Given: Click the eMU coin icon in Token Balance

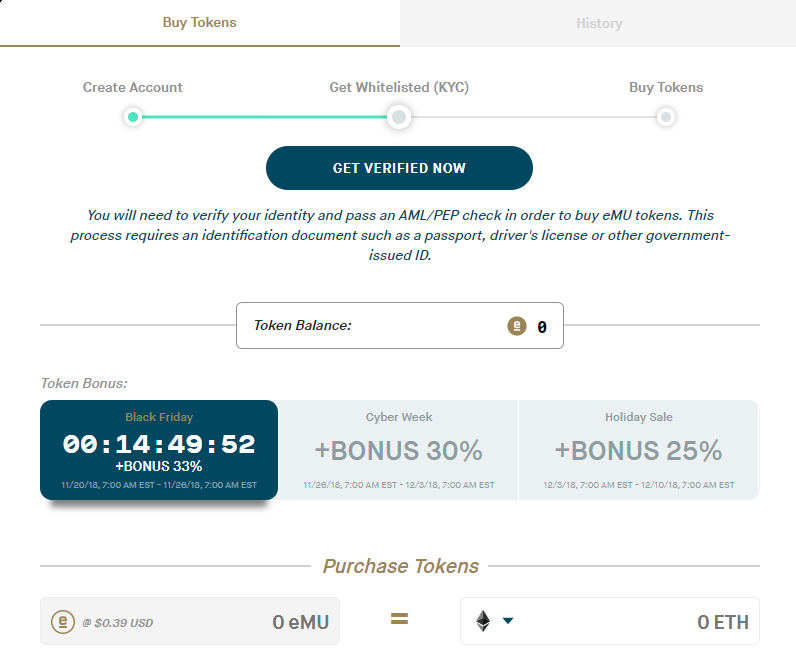Looking at the screenshot, I should pyautogui.click(x=517, y=326).
